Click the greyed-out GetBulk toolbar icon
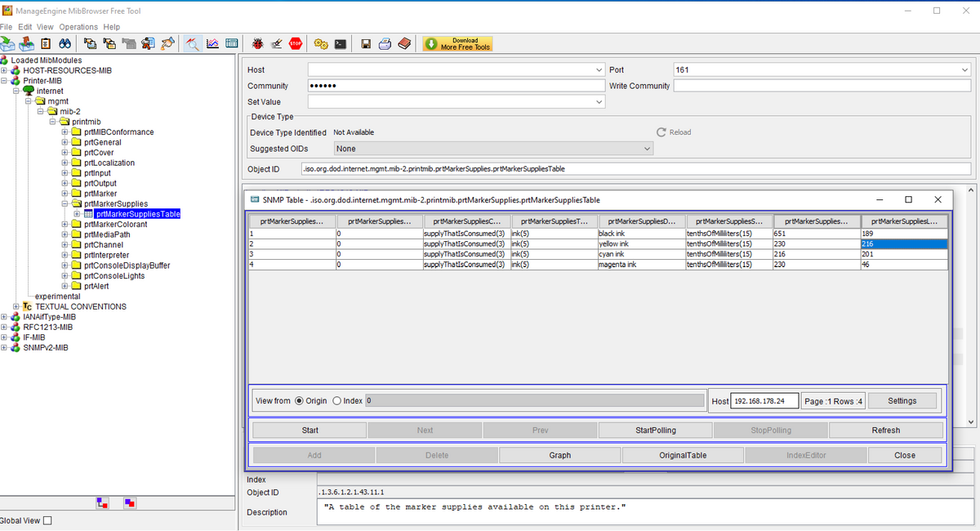The image size is (980, 531). [129, 43]
